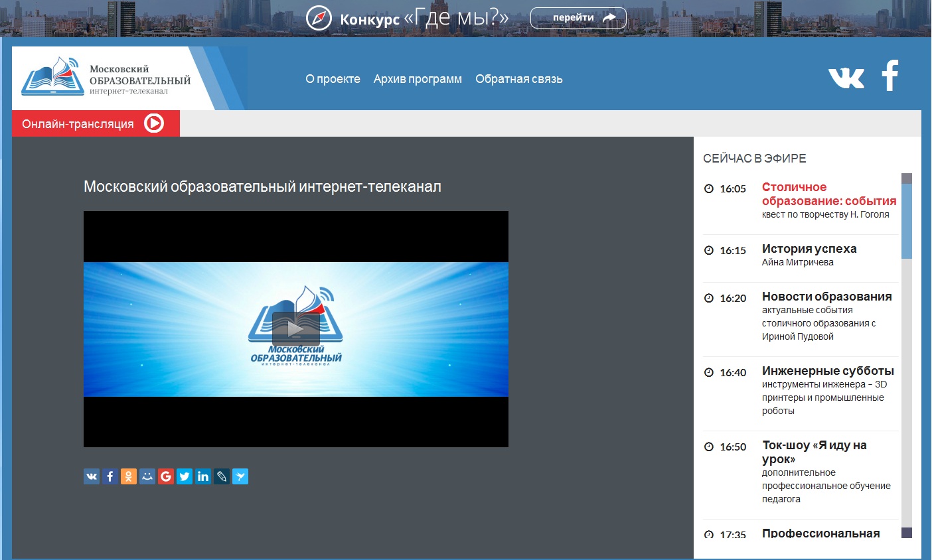Screen dimensions: 932x560
Task: Click compass icon in top banner
Action: (319, 18)
